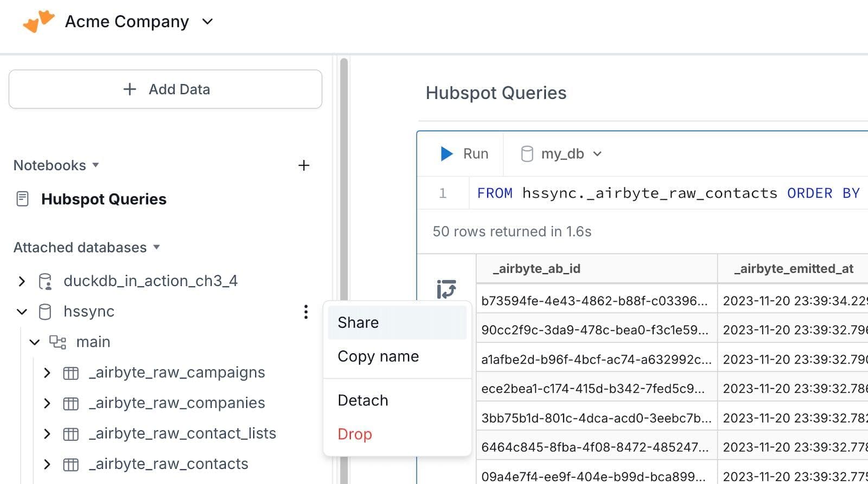Select timestamp cell 2023-11-20 23:39:34.22

[793, 301]
